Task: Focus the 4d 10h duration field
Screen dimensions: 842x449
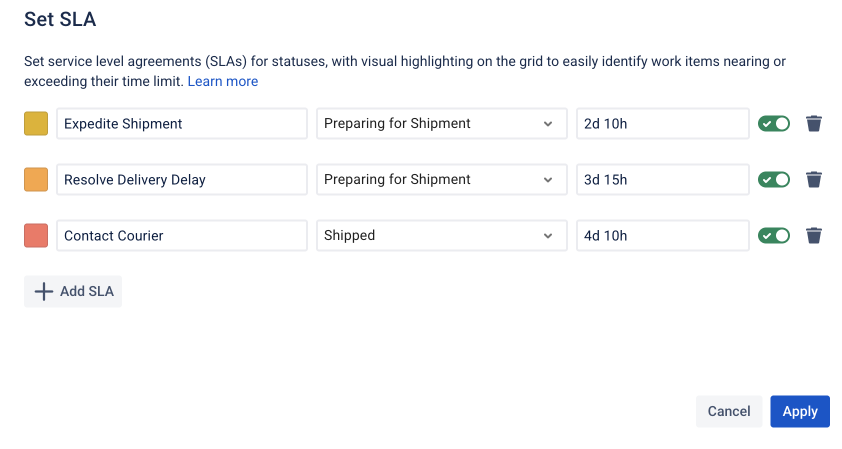Action: 662,236
